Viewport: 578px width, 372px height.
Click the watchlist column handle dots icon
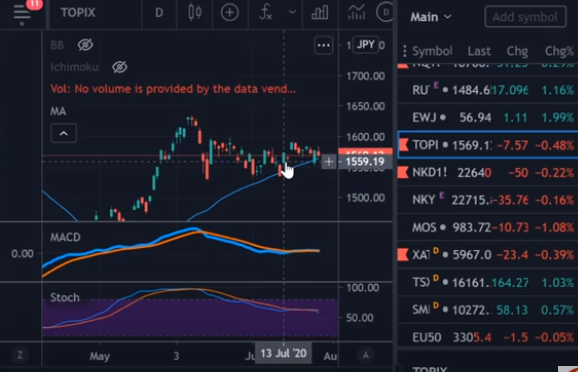tap(404, 51)
